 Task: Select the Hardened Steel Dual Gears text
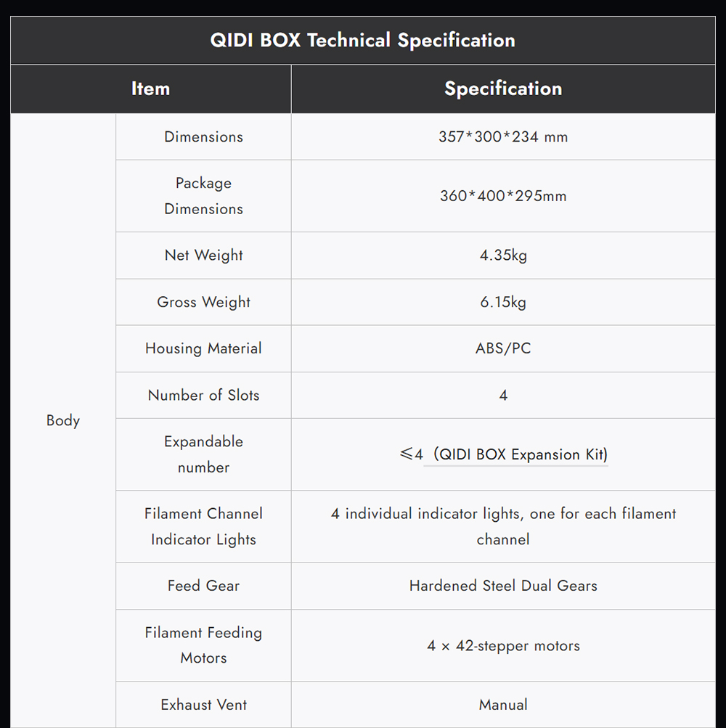[502, 586]
